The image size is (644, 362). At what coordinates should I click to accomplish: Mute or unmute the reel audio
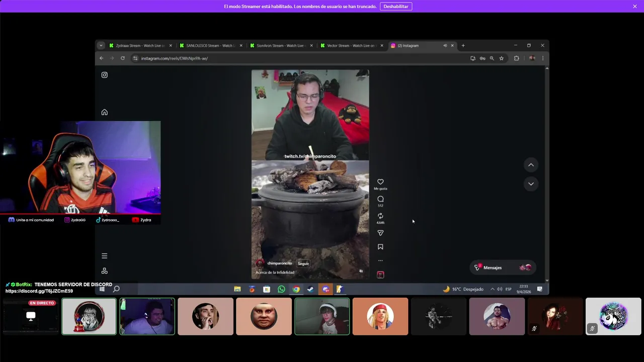(361, 271)
